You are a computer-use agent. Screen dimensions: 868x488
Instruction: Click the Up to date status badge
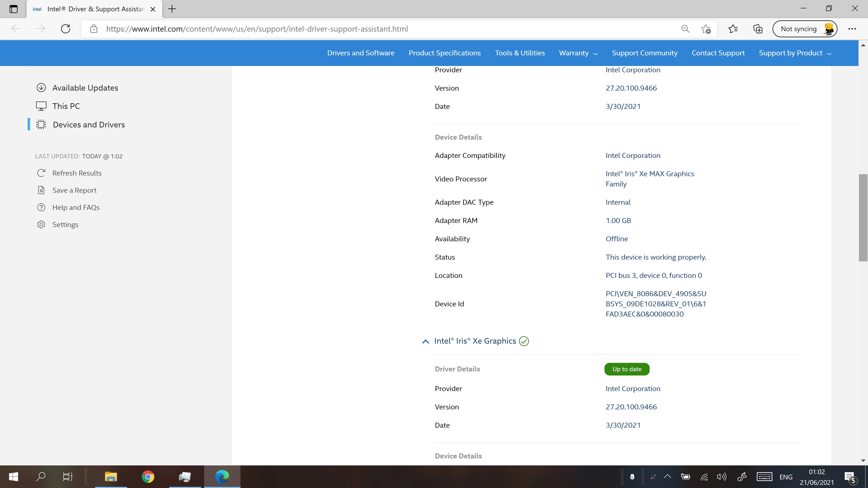[x=627, y=369]
